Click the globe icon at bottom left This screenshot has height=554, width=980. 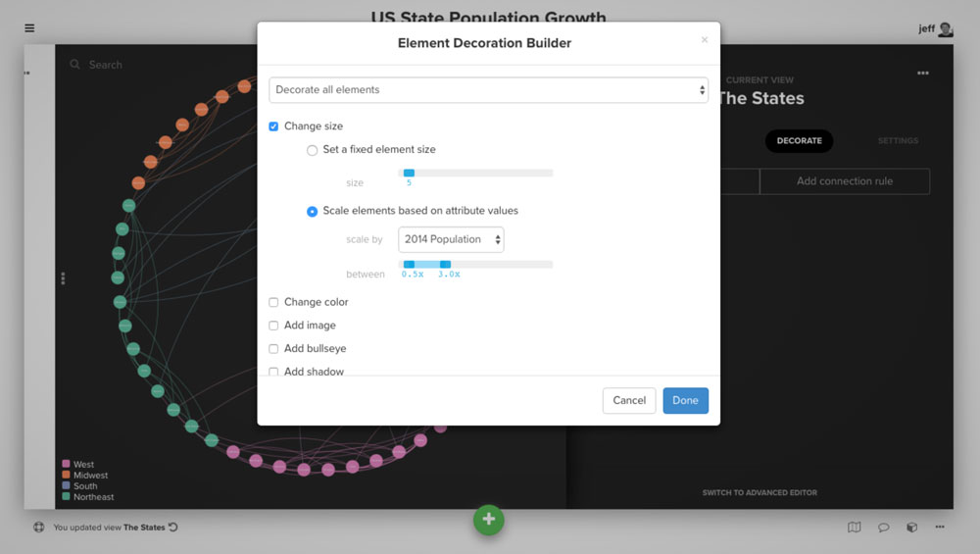[39, 528]
